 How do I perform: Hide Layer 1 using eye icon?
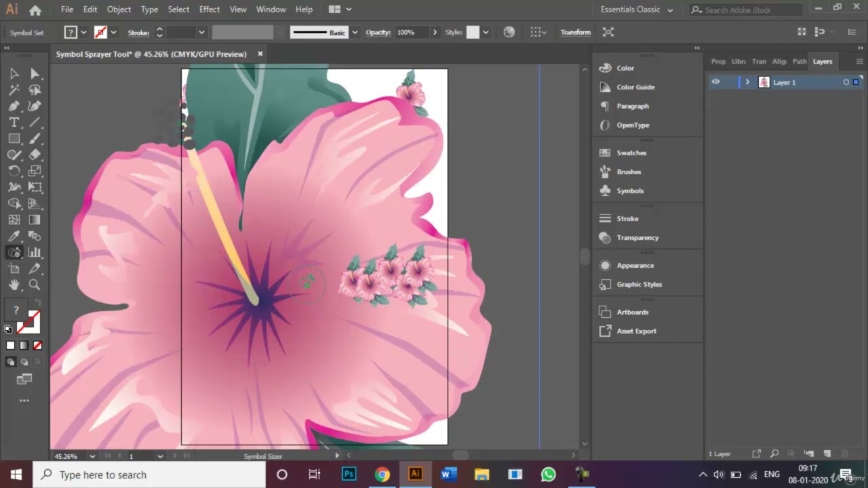click(715, 82)
